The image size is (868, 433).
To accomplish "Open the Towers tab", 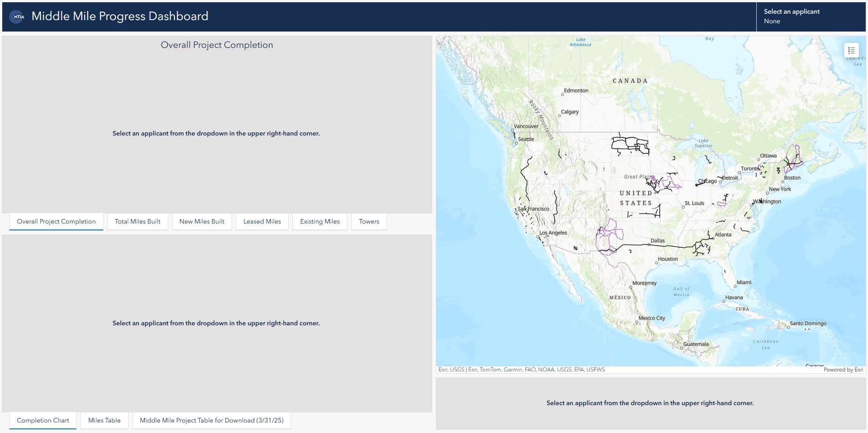I will point(368,221).
